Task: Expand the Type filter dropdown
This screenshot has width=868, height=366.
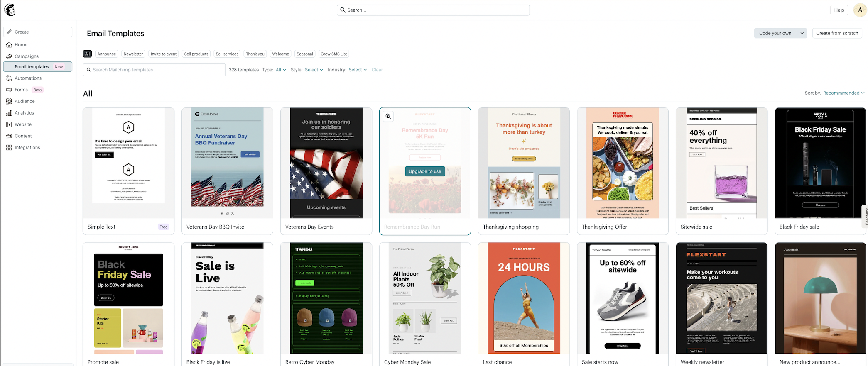Action: [281, 70]
